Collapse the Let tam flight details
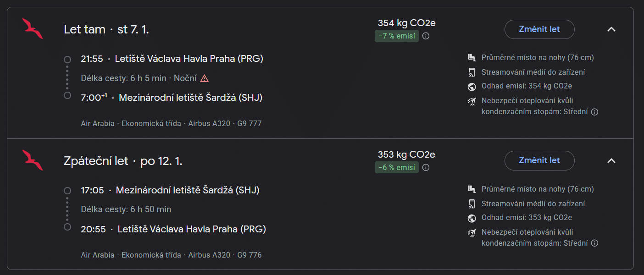 [611, 29]
